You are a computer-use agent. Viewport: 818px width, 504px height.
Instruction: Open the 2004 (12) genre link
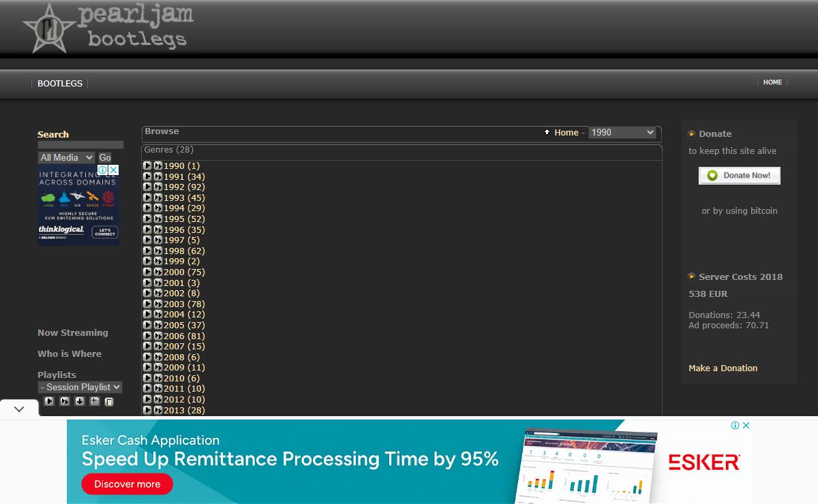(184, 315)
